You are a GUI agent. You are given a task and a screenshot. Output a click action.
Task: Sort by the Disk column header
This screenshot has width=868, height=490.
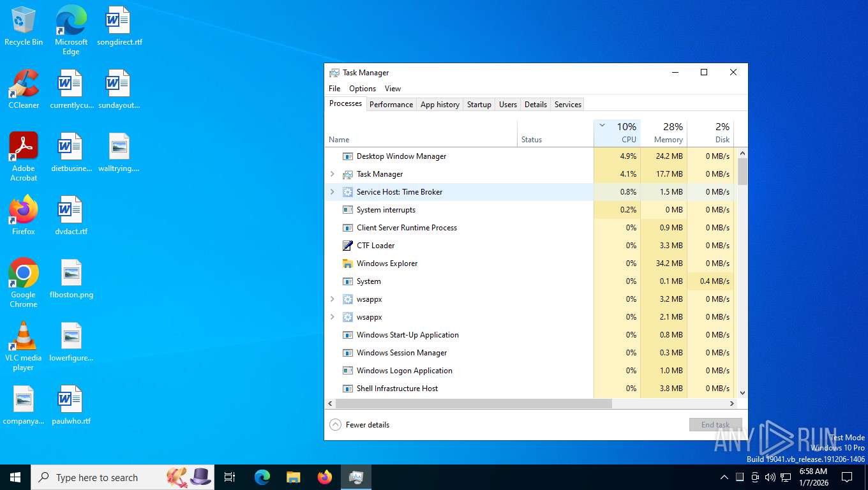(710, 133)
